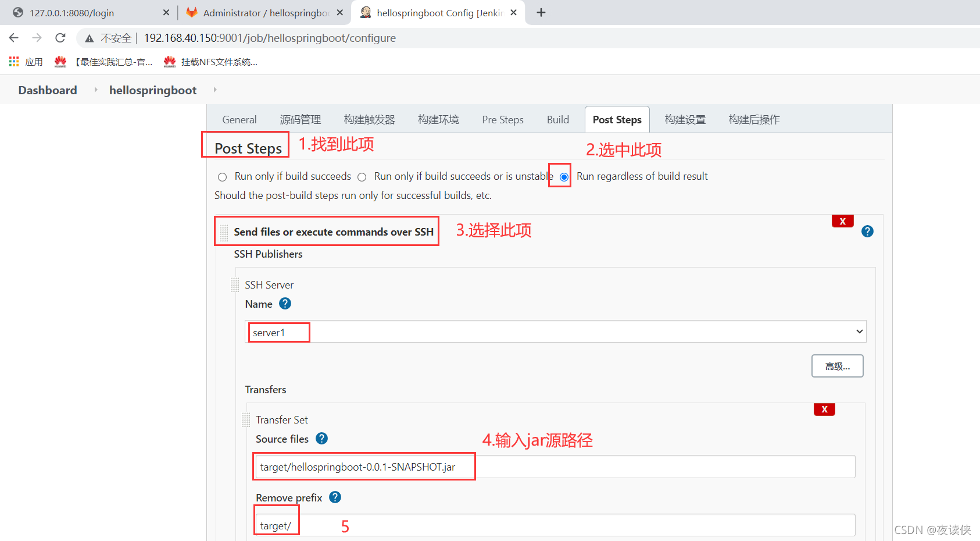Image resolution: width=980 pixels, height=541 pixels.
Task: Click the 高级... advanced button
Action: [837, 366]
